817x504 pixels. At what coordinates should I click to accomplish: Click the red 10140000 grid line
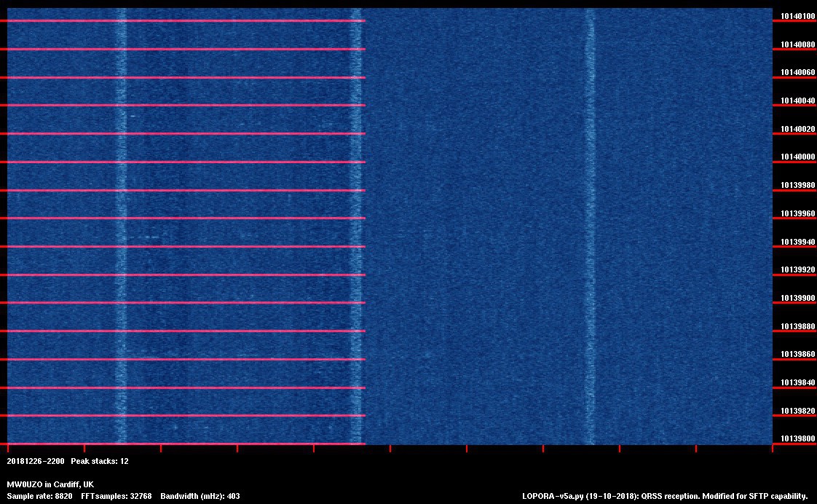(x=182, y=162)
